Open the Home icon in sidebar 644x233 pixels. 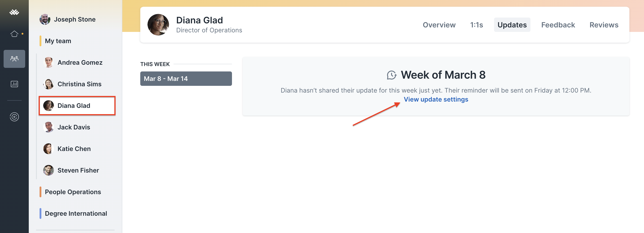[14, 33]
